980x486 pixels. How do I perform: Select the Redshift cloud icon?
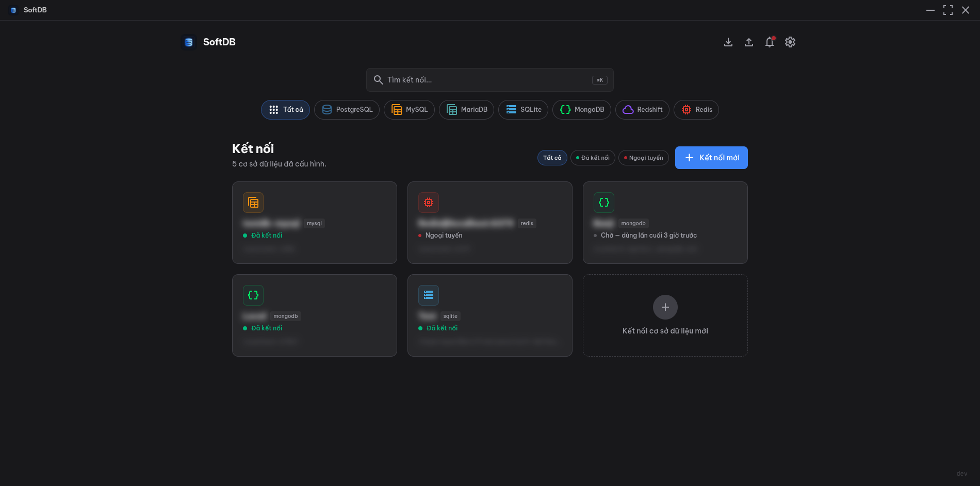pyautogui.click(x=627, y=109)
